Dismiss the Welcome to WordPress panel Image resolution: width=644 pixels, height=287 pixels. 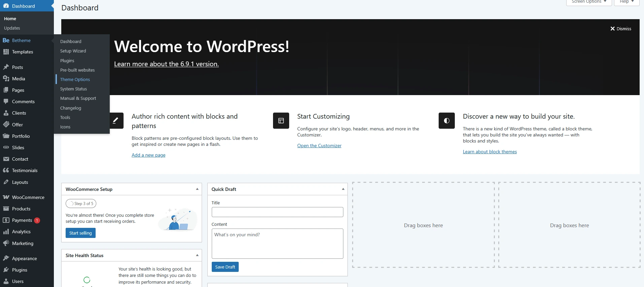621,29
